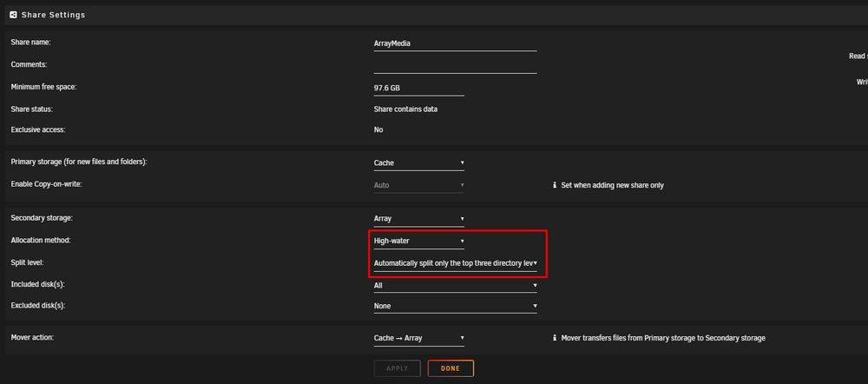Click the 'Minimum free space:' label
Image resolution: width=868 pixels, height=384 pixels.
pos(43,87)
